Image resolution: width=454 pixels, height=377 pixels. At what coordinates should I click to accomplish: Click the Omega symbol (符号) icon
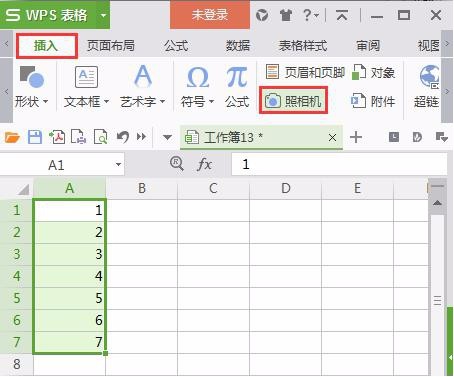click(x=198, y=77)
